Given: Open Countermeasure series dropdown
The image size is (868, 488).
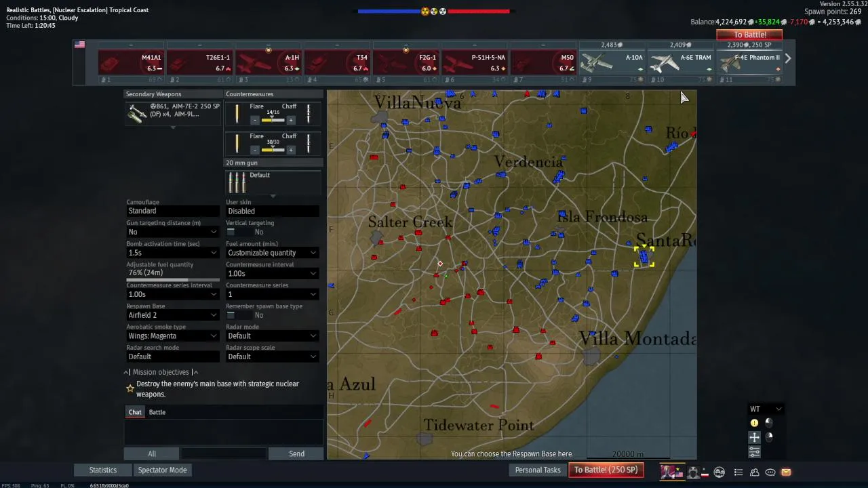Looking at the screenshot, I should [x=273, y=294].
